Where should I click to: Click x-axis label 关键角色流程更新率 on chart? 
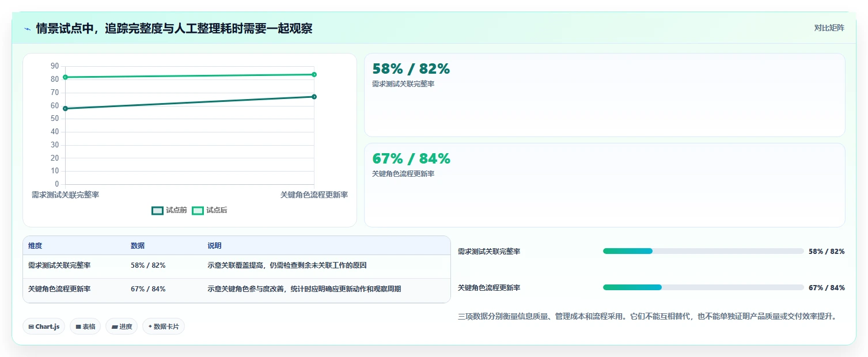pyautogui.click(x=314, y=195)
